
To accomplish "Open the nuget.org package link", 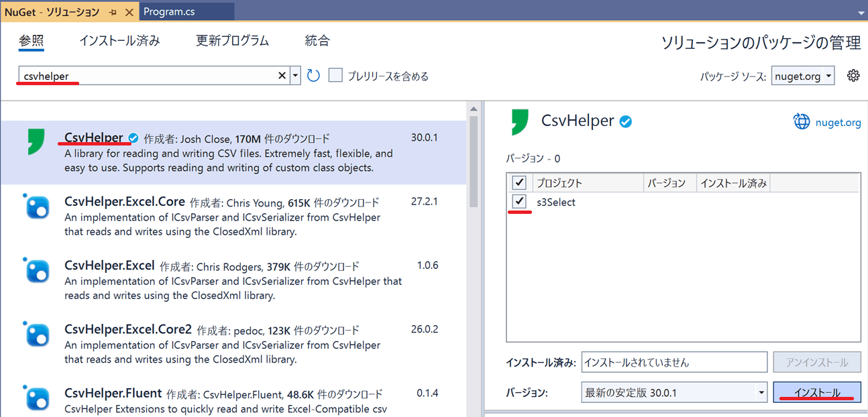I will point(838,122).
